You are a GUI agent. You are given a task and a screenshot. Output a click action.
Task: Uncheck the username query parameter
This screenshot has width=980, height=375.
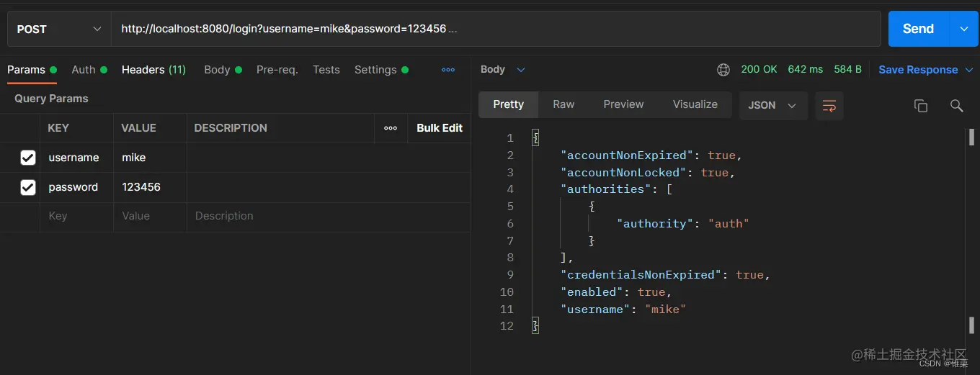point(28,158)
